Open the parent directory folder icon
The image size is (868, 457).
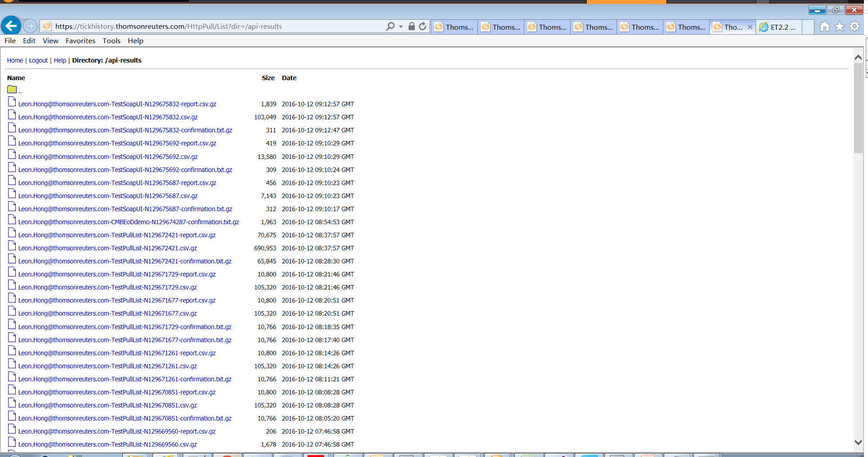point(12,89)
